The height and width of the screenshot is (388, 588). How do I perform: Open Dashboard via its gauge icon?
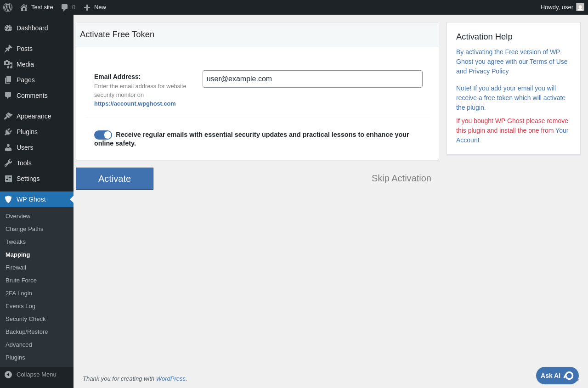8,28
